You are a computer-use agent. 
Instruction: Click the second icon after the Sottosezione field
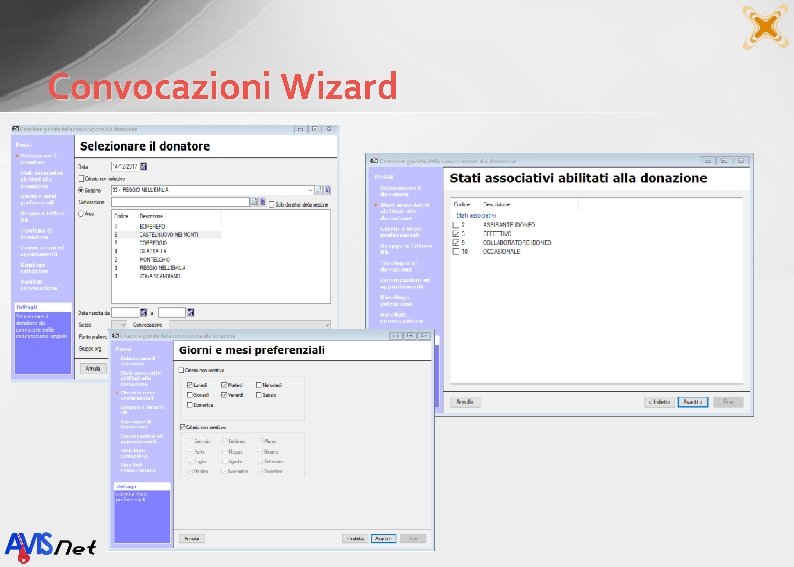(262, 202)
